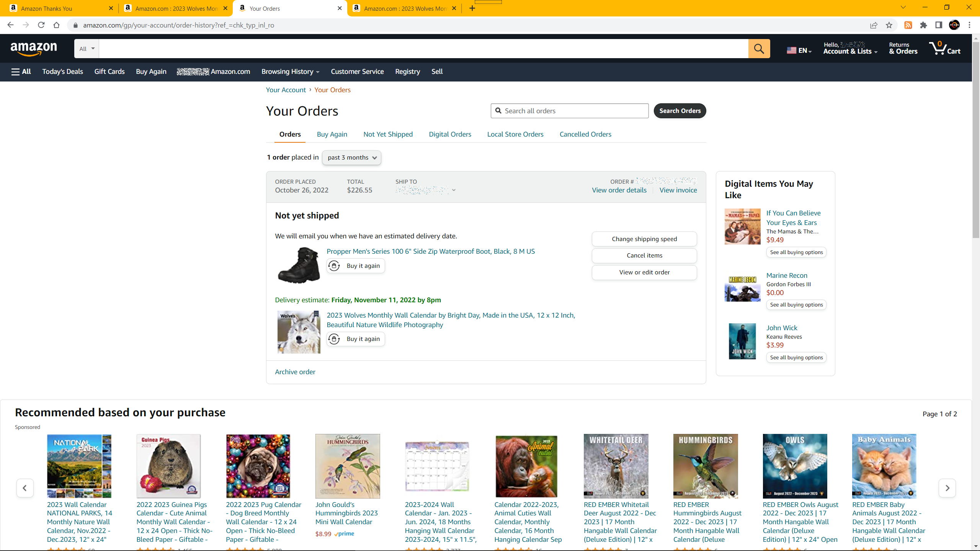Open the search category All dropdown
This screenshot has height=551, width=980.
coord(87,49)
